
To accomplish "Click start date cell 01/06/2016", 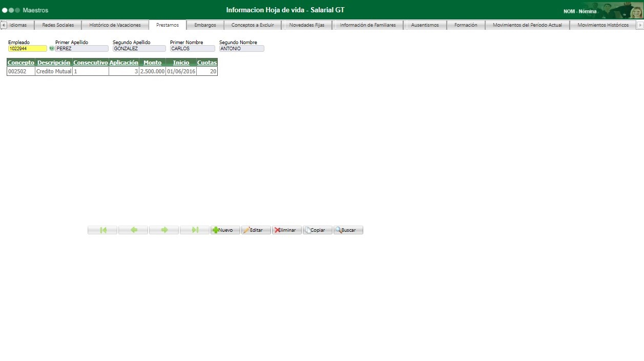I will 181,72.
